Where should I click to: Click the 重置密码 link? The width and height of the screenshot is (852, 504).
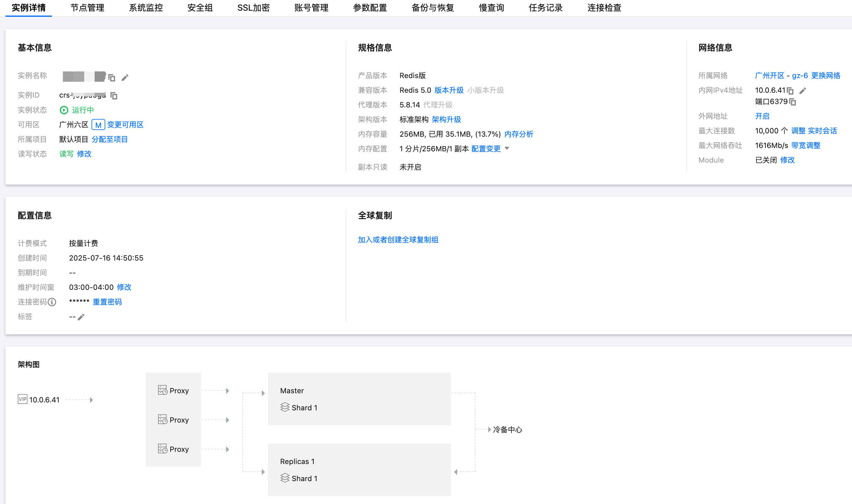pos(107,302)
